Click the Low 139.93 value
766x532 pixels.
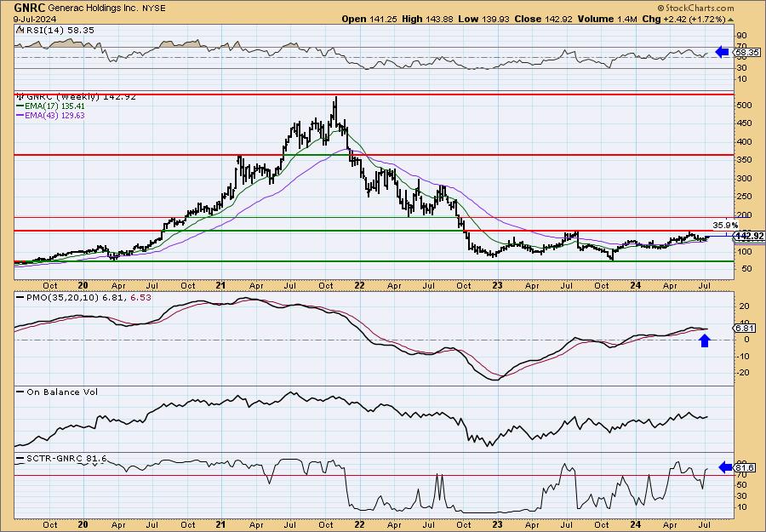483,19
